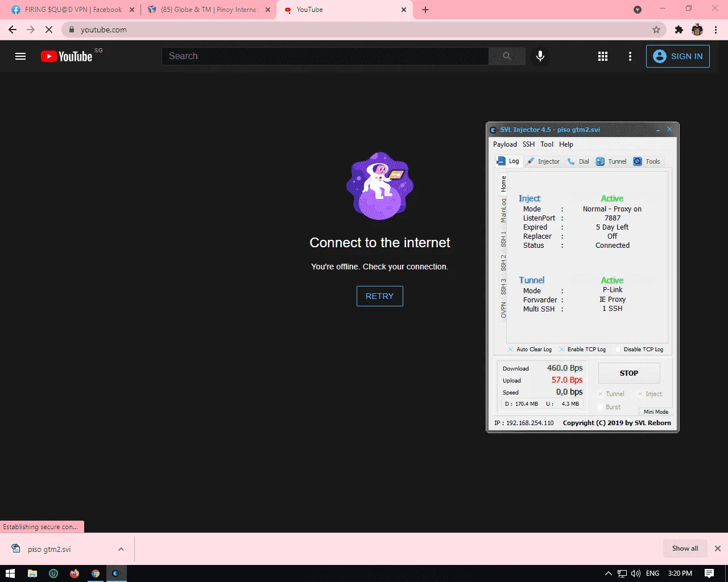Open Chrome three-dot menu
The height and width of the screenshot is (582, 728).
(715, 30)
